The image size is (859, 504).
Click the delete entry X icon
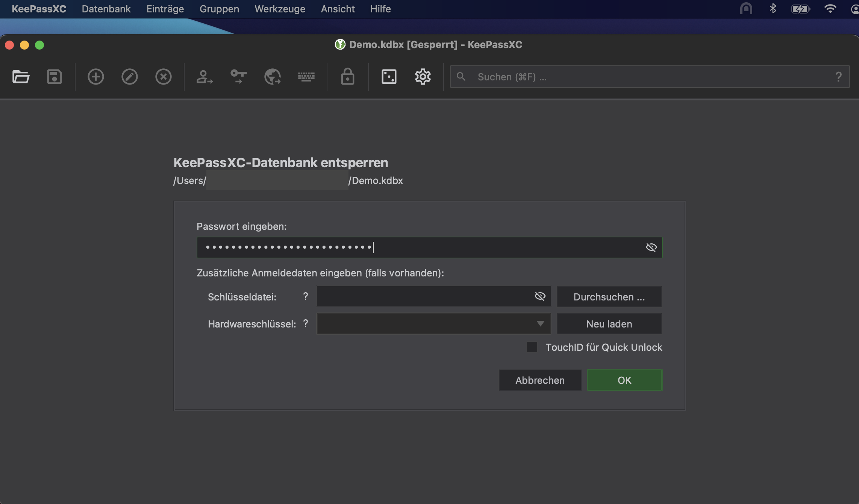tap(163, 77)
